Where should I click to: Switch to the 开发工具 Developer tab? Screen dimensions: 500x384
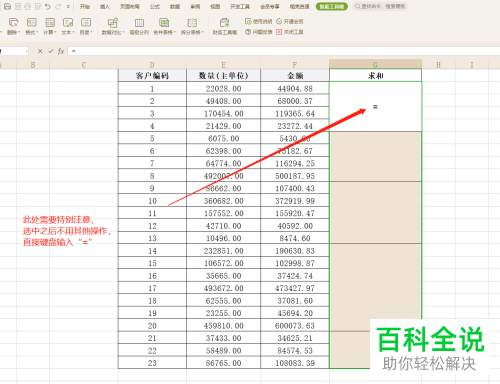(240, 6)
